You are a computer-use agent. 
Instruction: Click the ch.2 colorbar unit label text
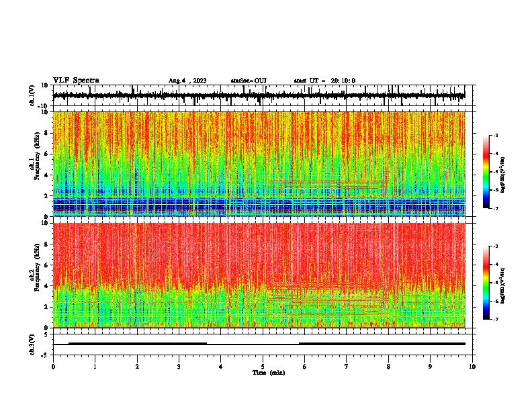[502, 286]
